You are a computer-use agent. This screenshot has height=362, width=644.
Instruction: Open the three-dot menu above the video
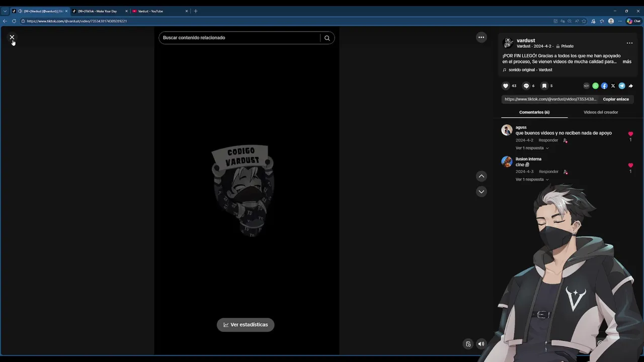[481, 37]
